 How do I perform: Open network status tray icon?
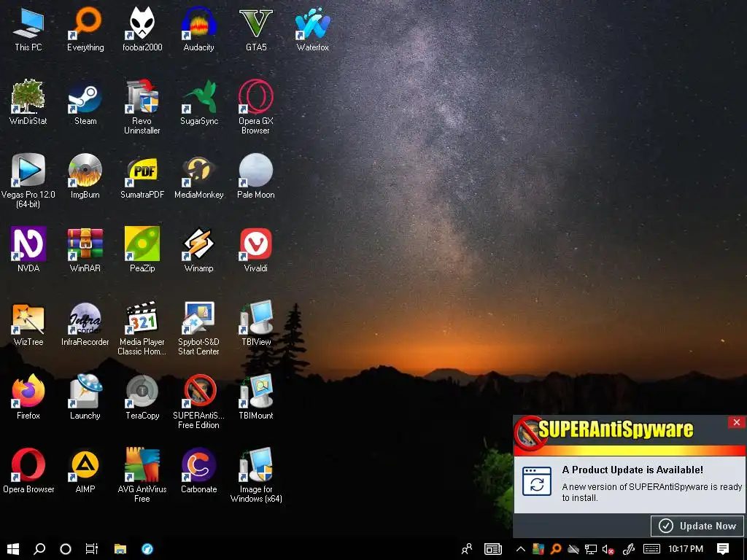[591, 548]
